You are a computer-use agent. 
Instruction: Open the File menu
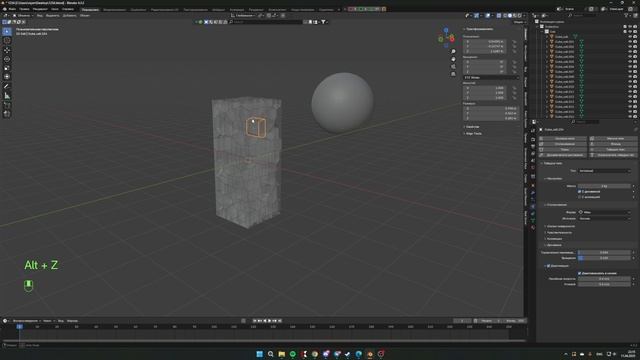pos(12,9)
